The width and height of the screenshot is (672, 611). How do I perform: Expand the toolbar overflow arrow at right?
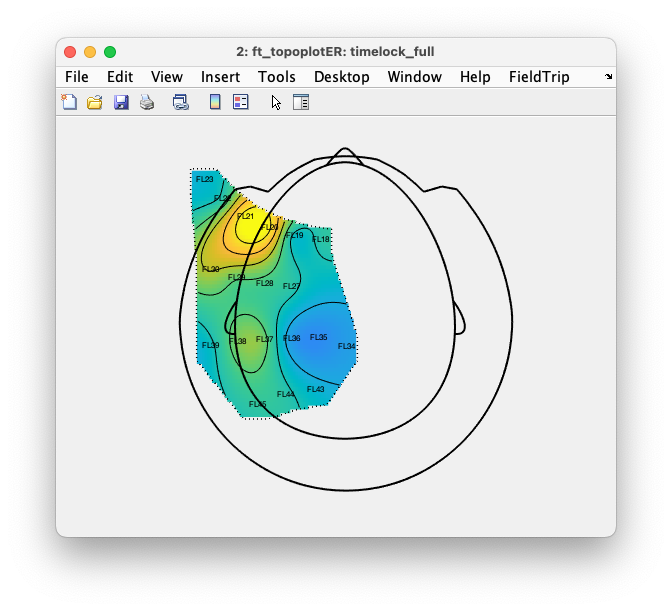[609, 77]
